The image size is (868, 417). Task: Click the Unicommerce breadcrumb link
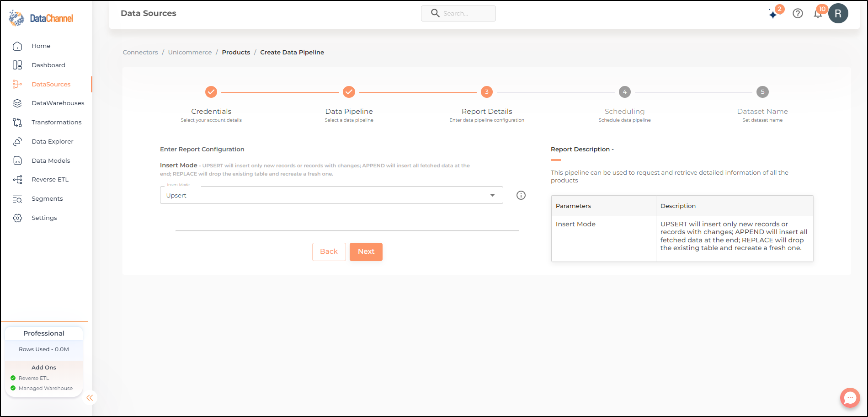[190, 53]
